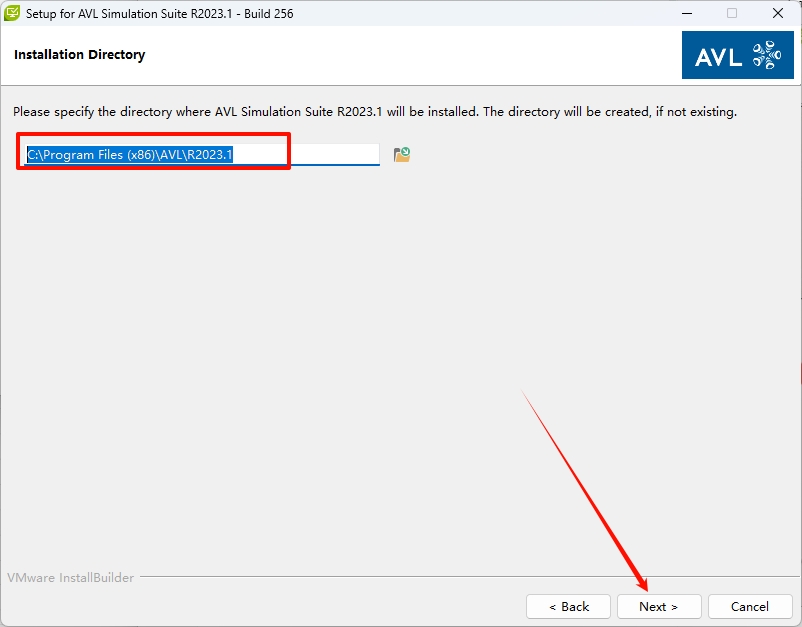Screen dimensions: 802x627
Task: Minimize the setup window
Action: coord(686,14)
